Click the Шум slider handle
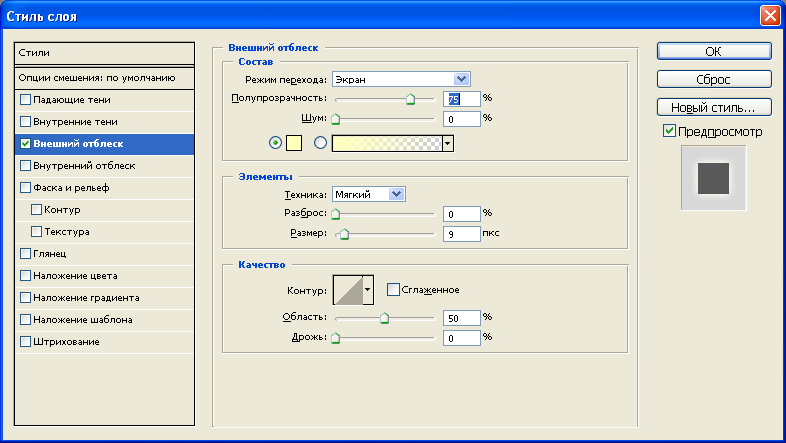 pos(336,119)
